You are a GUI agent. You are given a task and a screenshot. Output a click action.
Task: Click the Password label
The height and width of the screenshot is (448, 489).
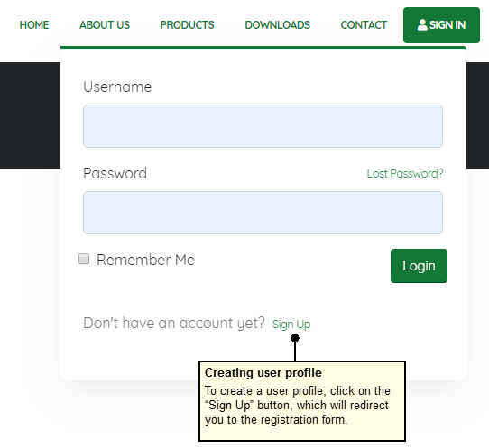115,173
